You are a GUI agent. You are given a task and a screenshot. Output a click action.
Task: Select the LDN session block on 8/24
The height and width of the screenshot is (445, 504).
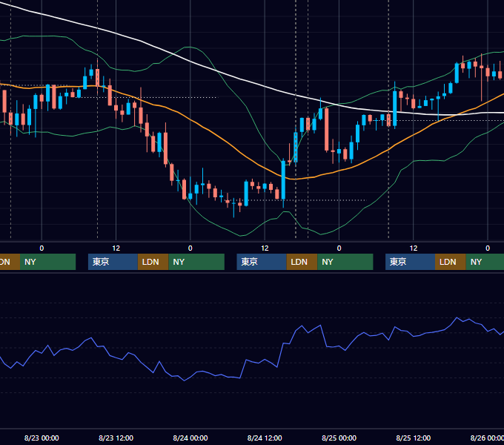pos(302,262)
